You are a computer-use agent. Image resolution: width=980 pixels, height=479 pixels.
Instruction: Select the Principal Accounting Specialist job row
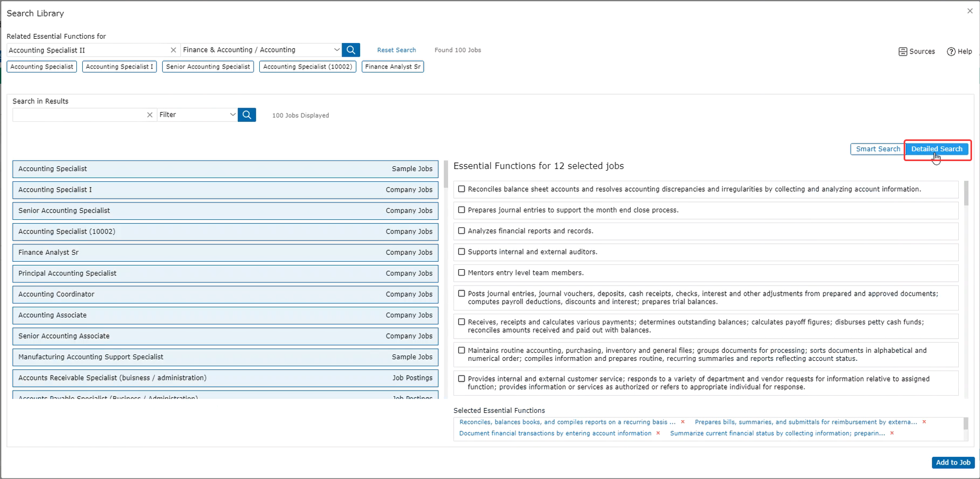[x=225, y=273]
